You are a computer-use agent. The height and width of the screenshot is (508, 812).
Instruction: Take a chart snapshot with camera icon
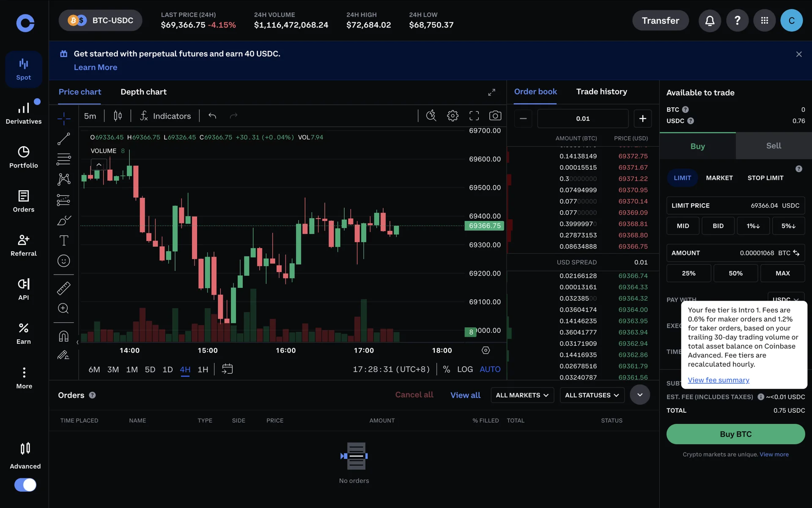pyautogui.click(x=495, y=116)
